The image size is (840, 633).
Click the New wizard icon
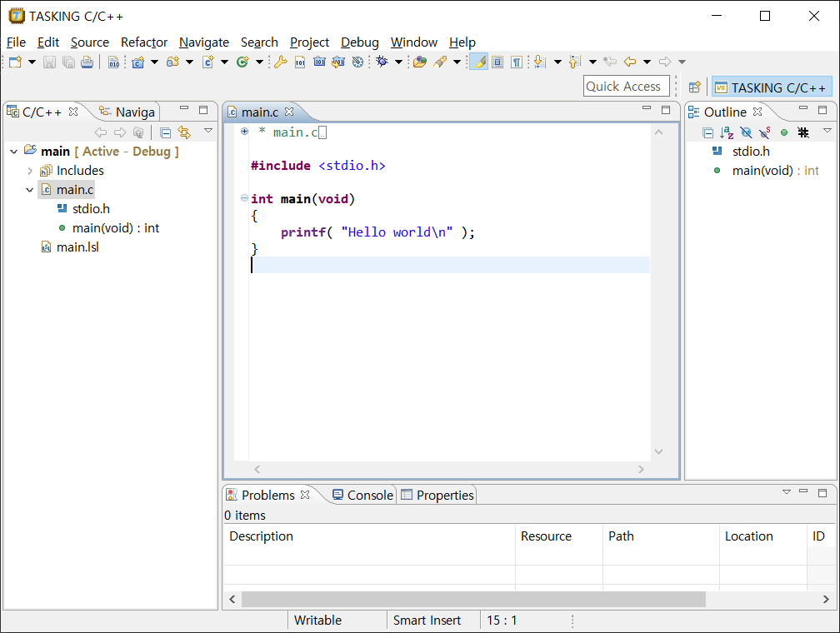pyautogui.click(x=16, y=62)
